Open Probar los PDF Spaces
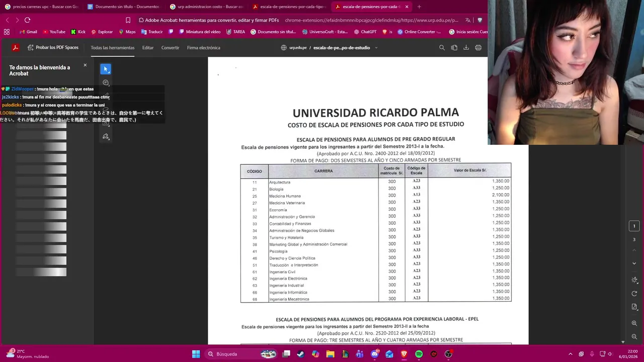Image resolution: width=644 pixels, height=362 pixels. pyautogui.click(x=53, y=48)
